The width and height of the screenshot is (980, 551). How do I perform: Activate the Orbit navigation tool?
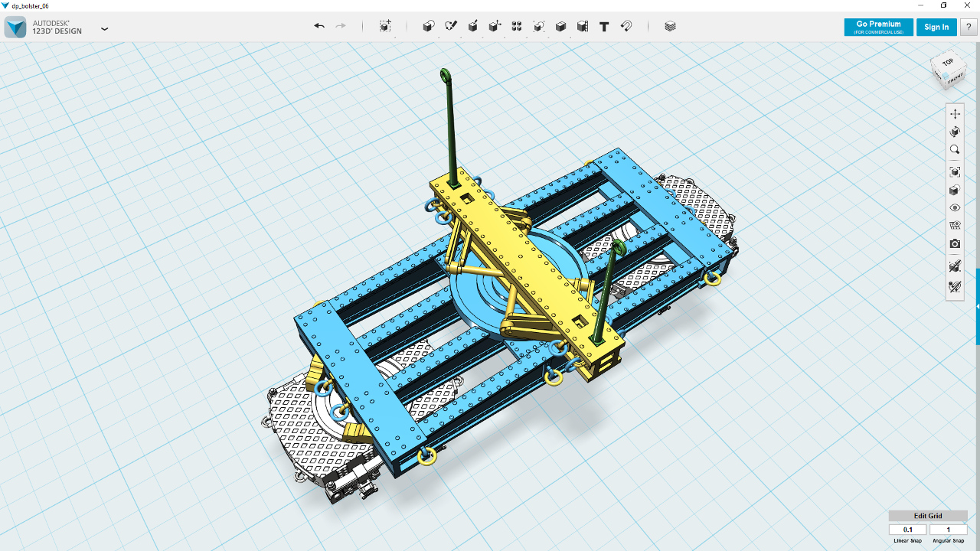click(955, 132)
